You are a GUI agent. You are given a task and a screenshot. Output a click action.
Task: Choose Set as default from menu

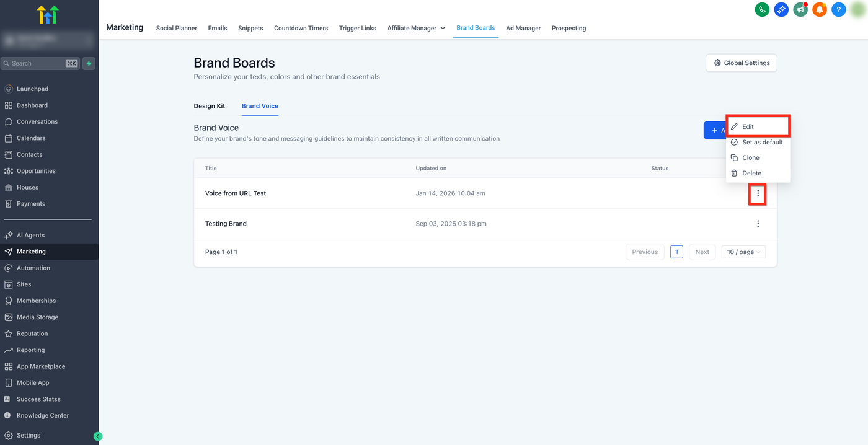[758, 142]
